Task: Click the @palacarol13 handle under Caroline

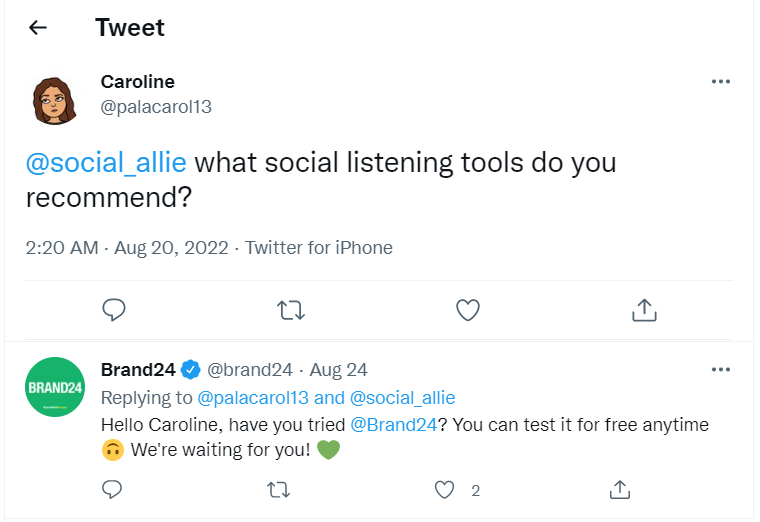Action: [x=156, y=106]
